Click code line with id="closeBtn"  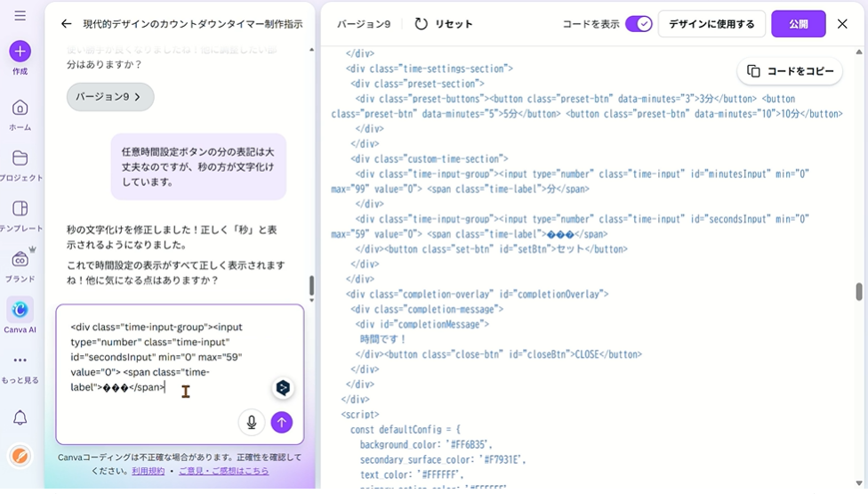(499, 354)
